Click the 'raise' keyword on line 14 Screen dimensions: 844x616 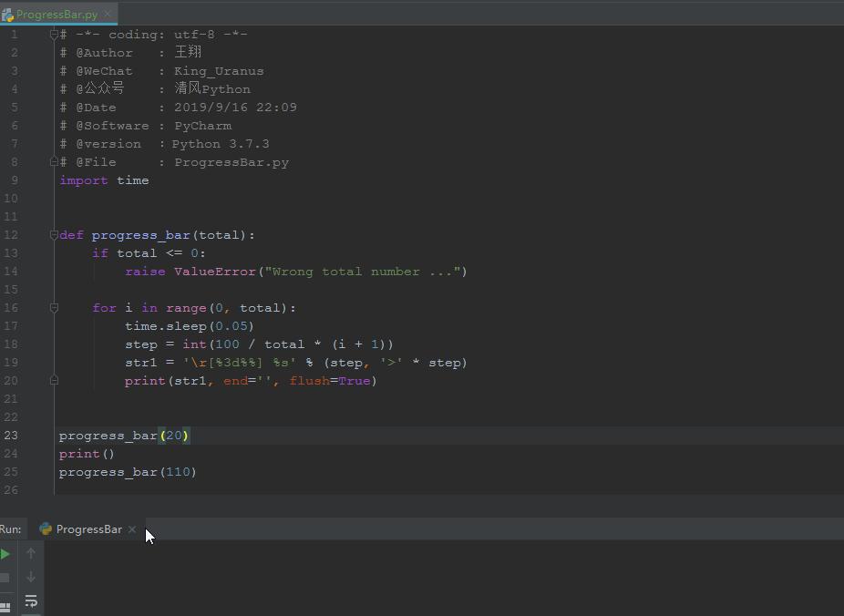coord(145,272)
